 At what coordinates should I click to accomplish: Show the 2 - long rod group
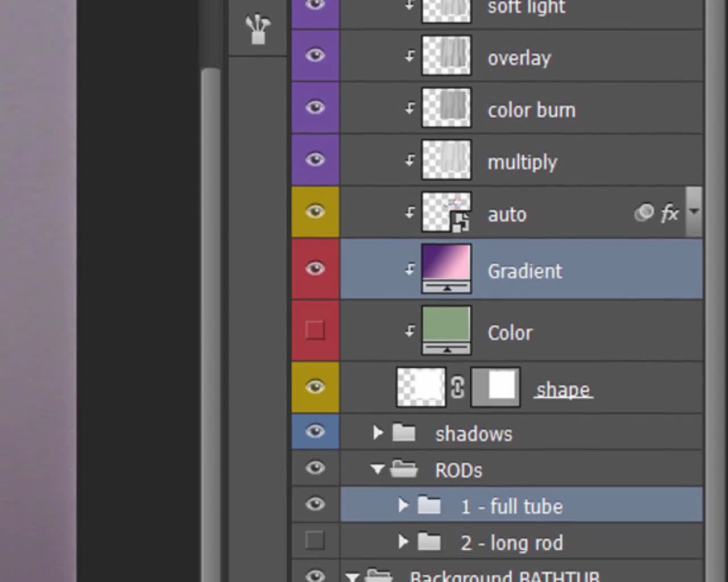pyautogui.click(x=315, y=540)
